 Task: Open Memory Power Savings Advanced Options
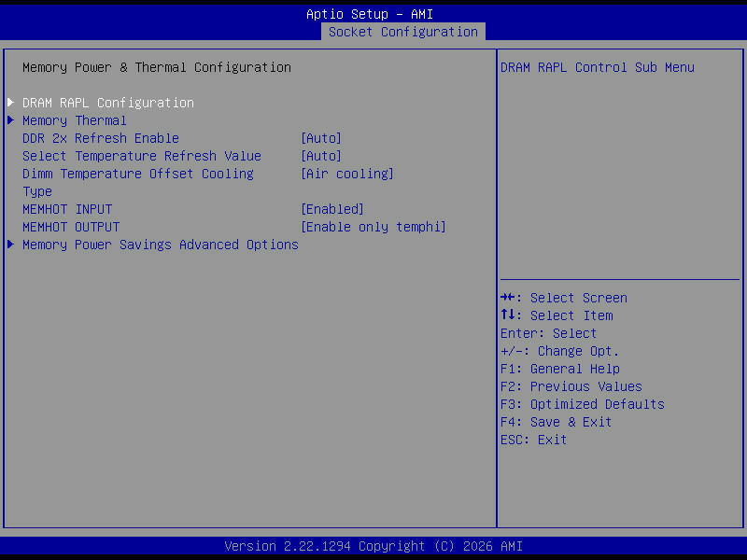click(x=161, y=245)
